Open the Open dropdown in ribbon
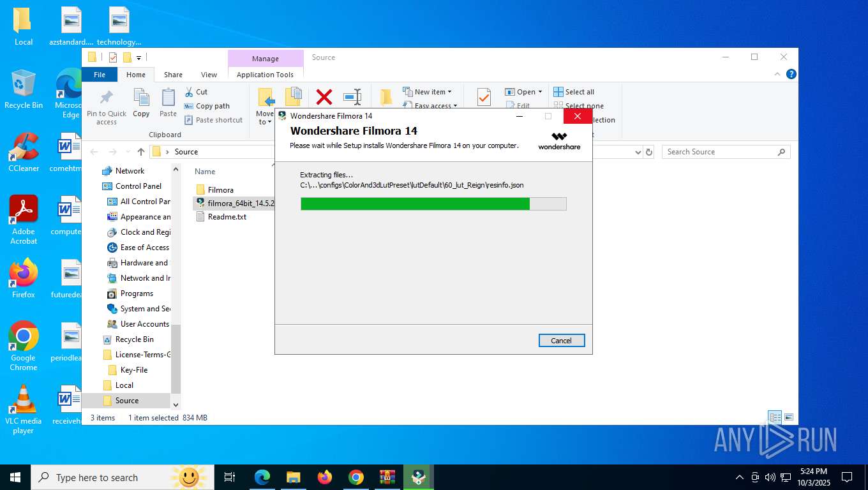 pos(523,92)
